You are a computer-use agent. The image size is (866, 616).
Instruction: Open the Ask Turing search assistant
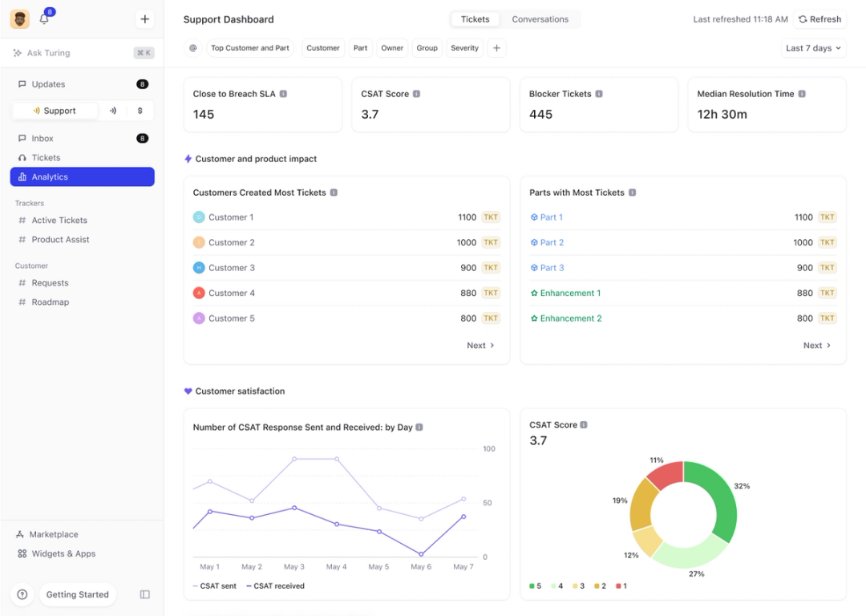(50, 52)
